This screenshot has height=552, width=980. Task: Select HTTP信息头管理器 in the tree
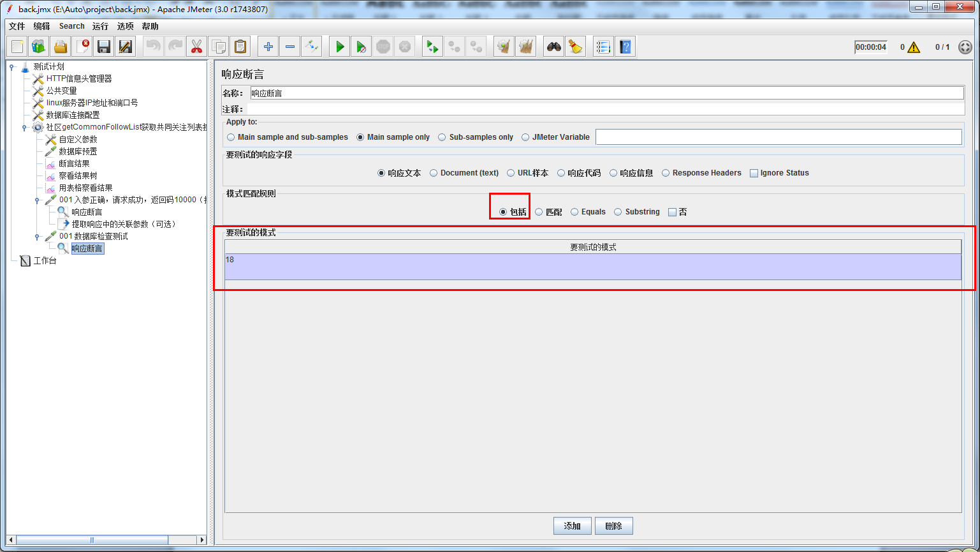(79, 78)
